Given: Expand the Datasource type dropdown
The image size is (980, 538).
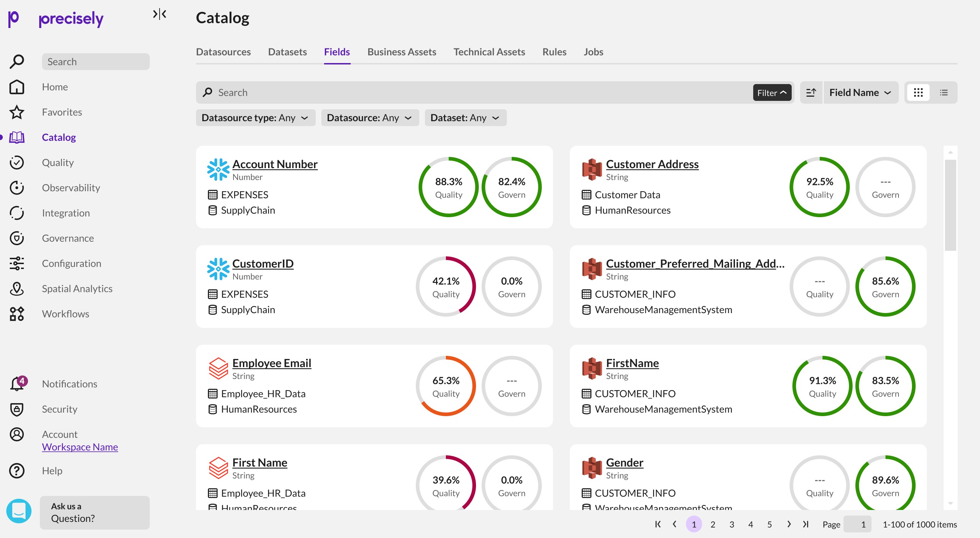Looking at the screenshot, I should coord(255,118).
